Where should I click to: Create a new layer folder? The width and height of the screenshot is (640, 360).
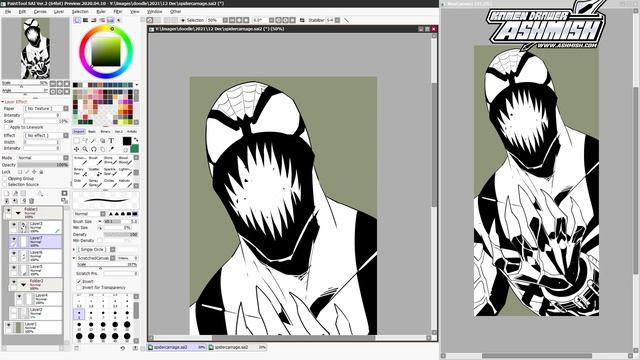point(23,193)
